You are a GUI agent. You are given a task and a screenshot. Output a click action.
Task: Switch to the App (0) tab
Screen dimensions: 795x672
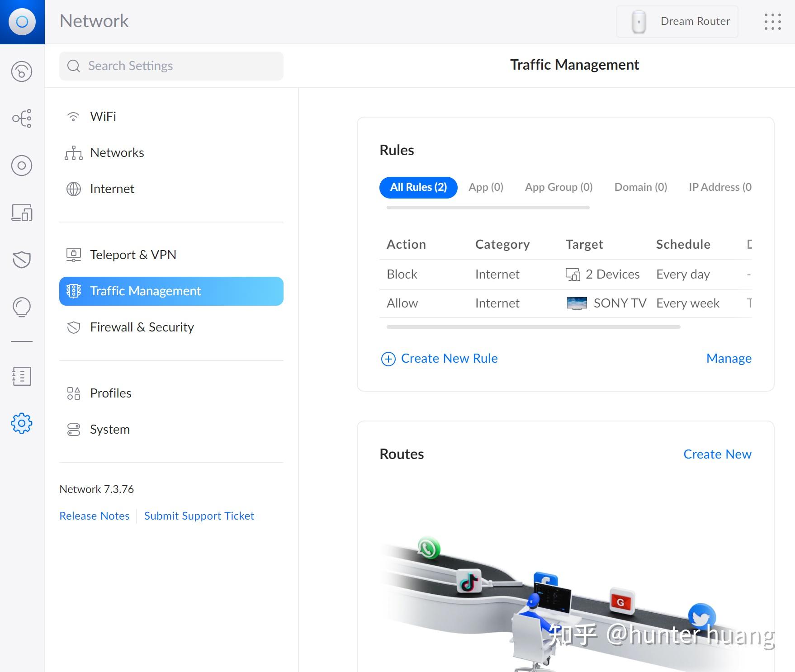486,187
